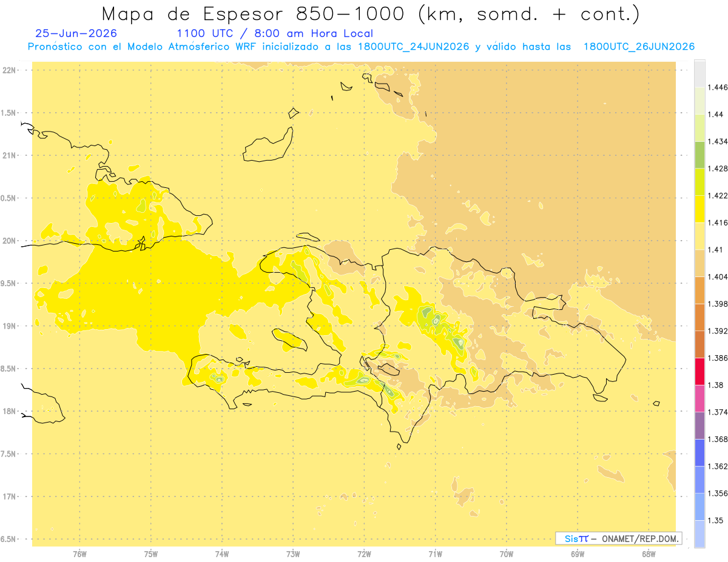Viewport: 728px width, 562px height.
Task: Pick the orange swatch between 1.398 and 1.404
Action: (x=699, y=290)
